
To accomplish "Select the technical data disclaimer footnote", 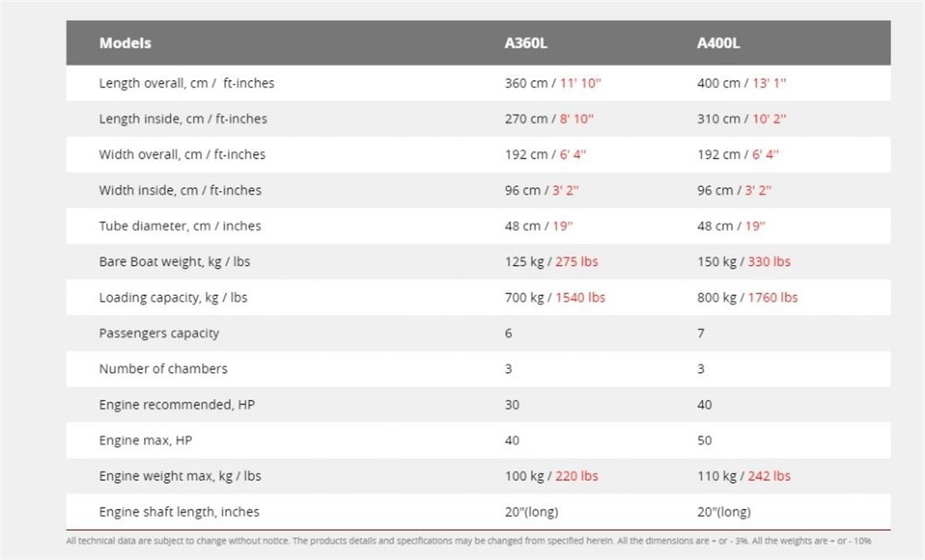I will 468,541.
